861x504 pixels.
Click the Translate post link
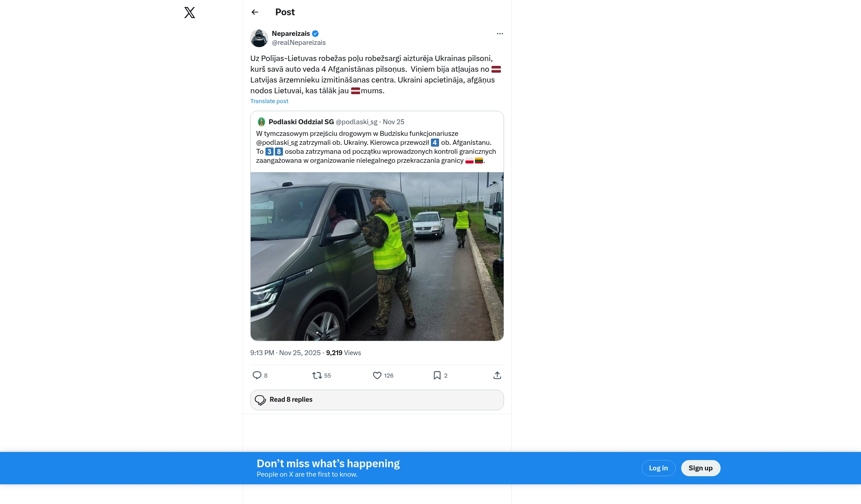(269, 101)
